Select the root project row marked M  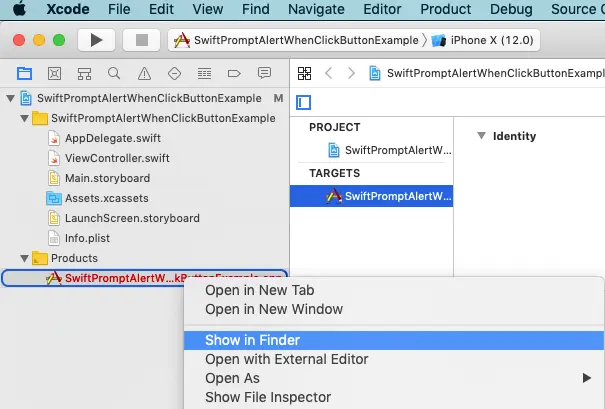point(144,98)
